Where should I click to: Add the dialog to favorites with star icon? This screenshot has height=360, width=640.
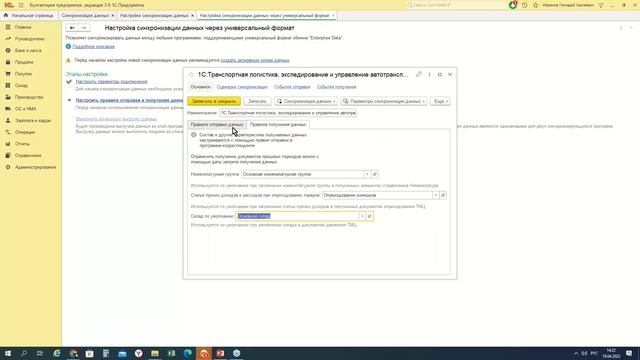[191, 75]
